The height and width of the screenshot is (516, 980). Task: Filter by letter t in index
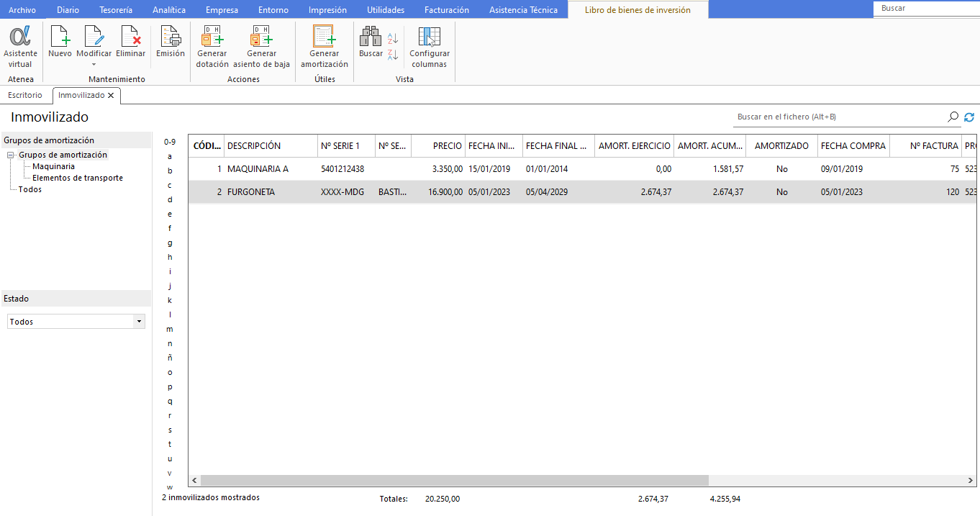(x=170, y=444)
